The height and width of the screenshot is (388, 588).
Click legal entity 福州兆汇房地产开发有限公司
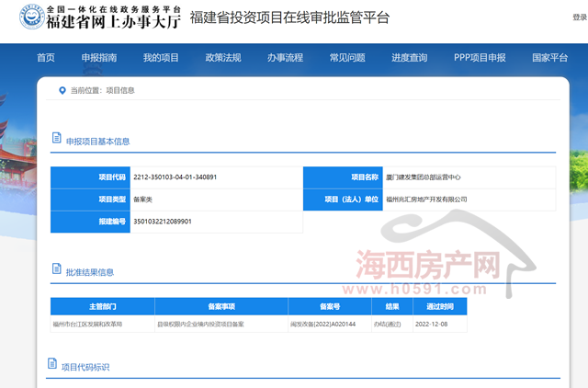[426, 200]
